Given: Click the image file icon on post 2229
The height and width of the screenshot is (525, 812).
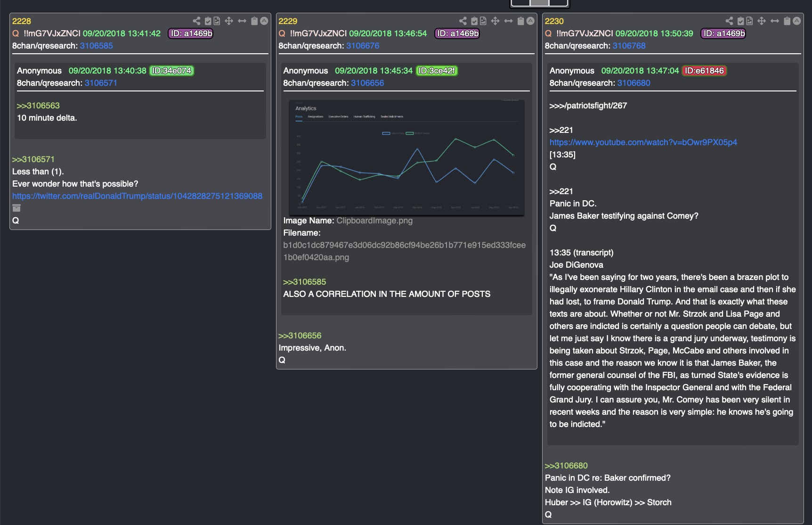Looking at the screenshot, I should point(483,21).
